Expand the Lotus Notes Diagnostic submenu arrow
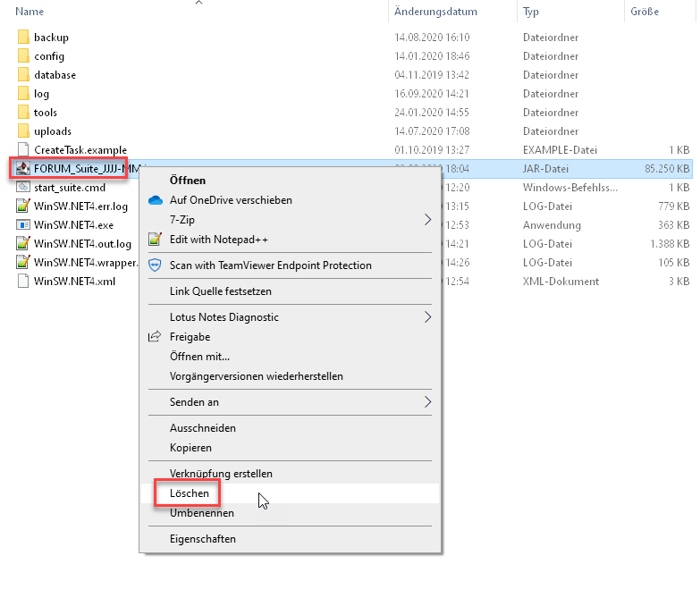Viewport: 700px width, 598px height. [x=427, y=317]
